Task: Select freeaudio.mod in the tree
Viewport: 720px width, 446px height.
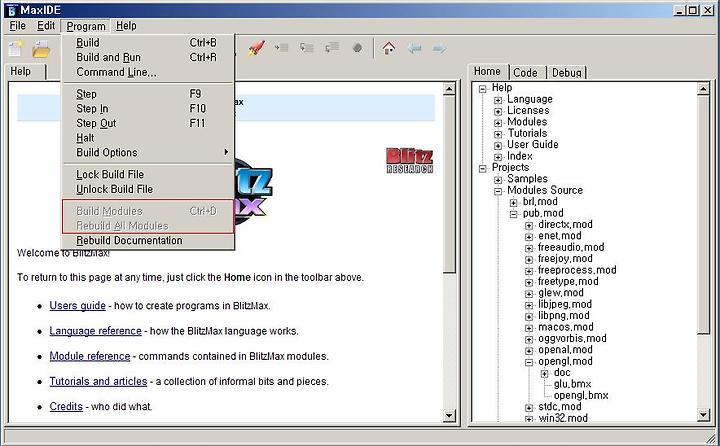Action: 571,247
